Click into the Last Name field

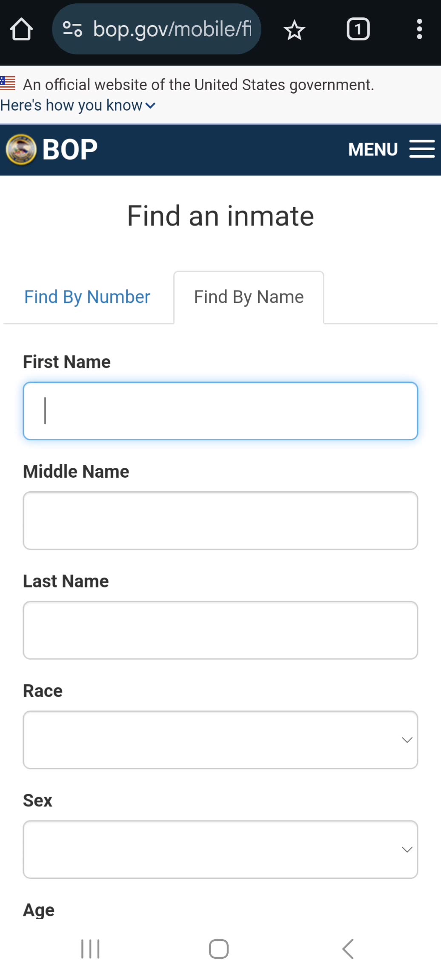[220, 630]
